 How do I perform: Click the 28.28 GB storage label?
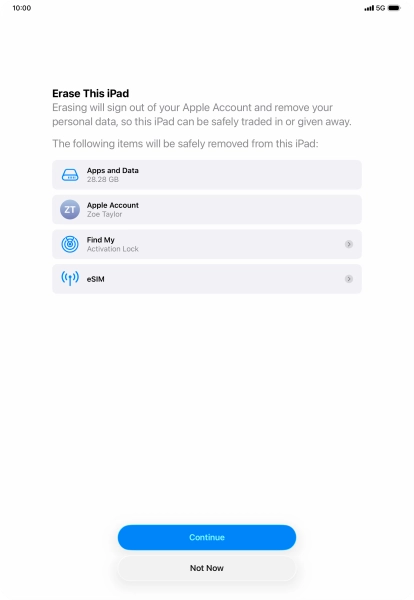coord(103,179)
